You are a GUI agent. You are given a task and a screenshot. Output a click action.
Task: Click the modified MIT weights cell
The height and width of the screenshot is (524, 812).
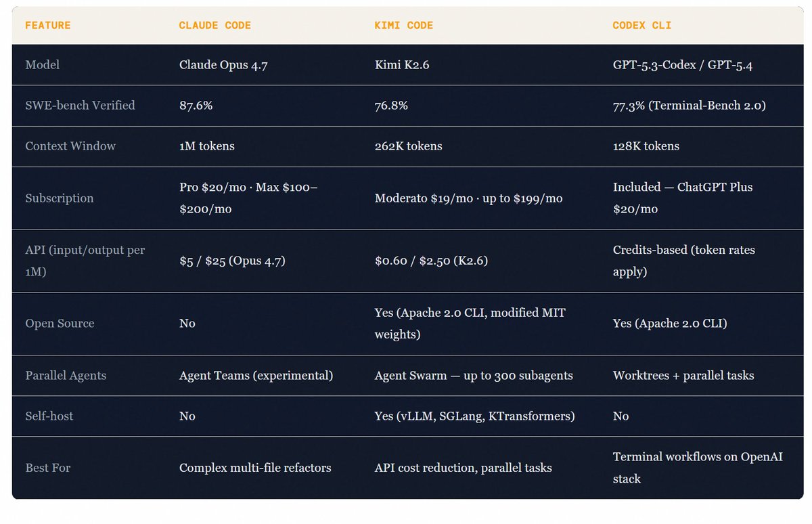point(470,324)
